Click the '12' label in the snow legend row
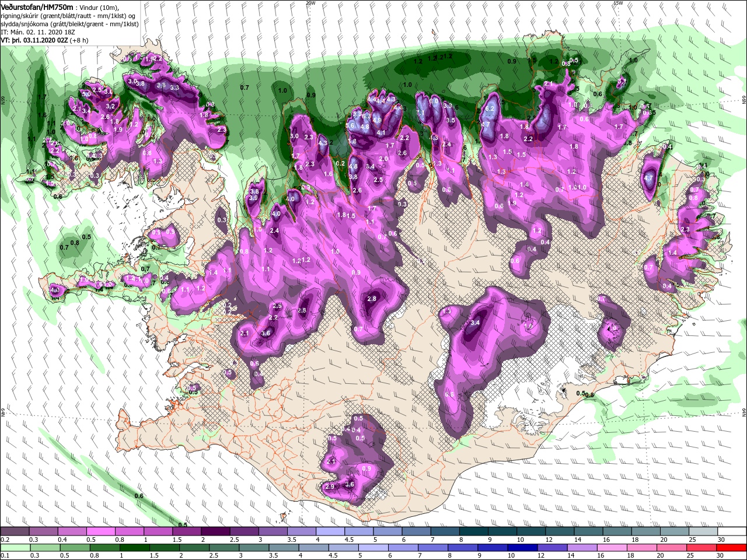Viewport: 747px width, 560px height. click(x=549, y=540)
